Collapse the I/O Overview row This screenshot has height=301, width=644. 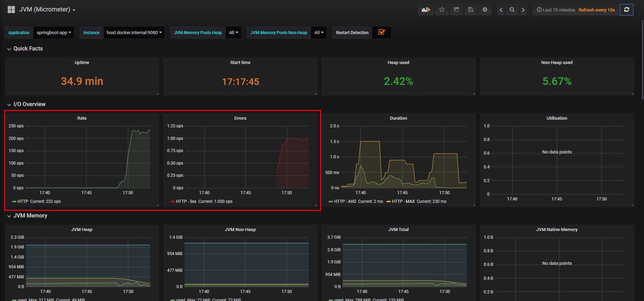26,104
